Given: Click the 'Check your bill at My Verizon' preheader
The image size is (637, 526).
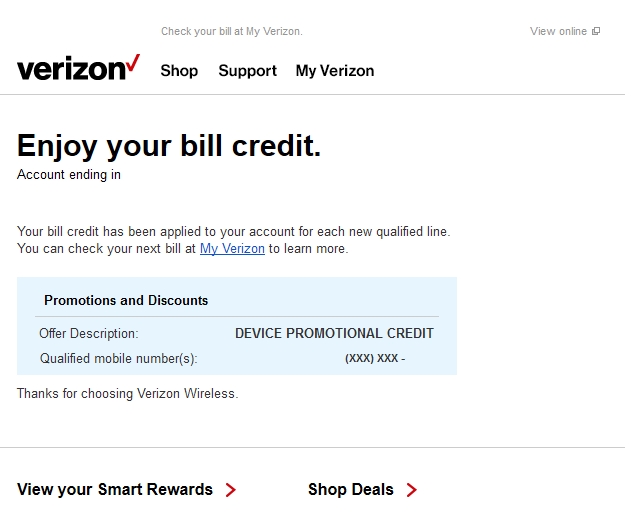Looking at the screenshot, I should (232, 31).
